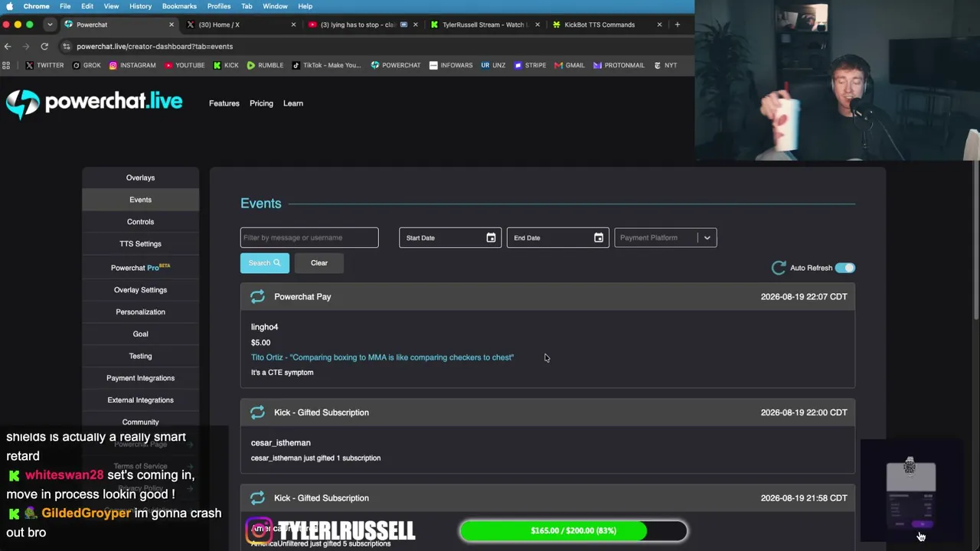Image resolution: width=980 pixels, height=551 pixels.
Task: Go to TTS Settings in the sidebar
Action: [x=140, y=244]
